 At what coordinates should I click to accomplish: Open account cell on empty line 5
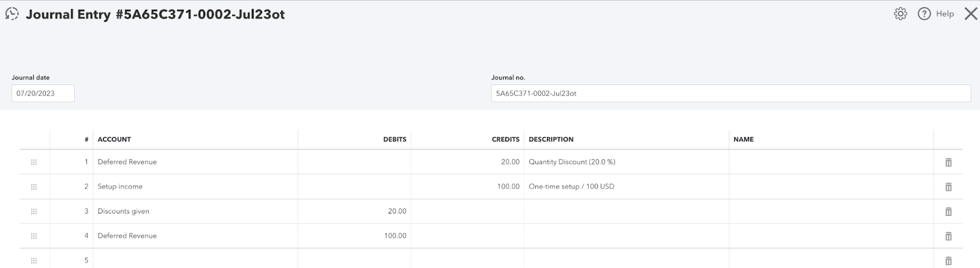tap(195, 260)
